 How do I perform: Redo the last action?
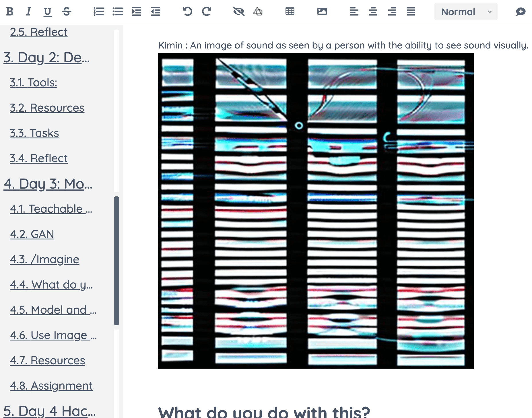click(x=207, y=11)
